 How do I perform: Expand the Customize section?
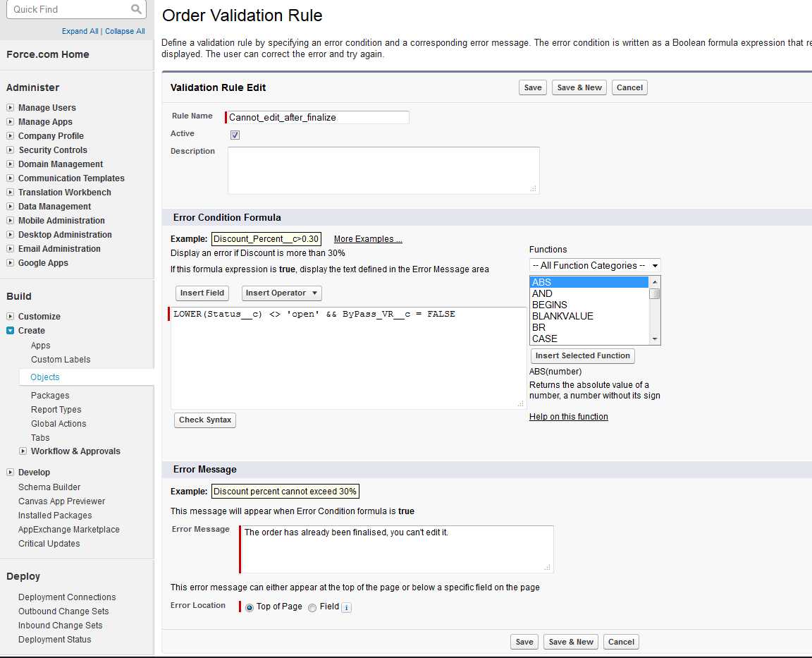coord(10,316)
